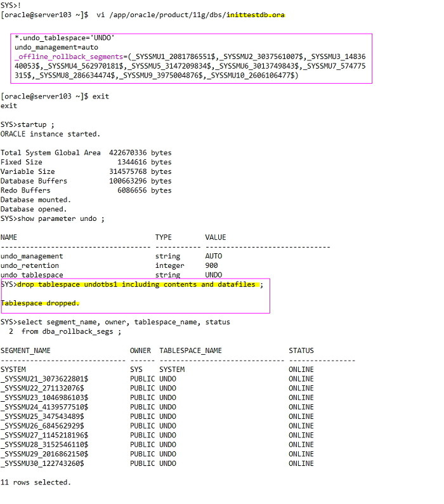The width and height of the screenshot is (444, 504).
Task: Select the *.undo_tablespace='UNDO' line
Action: tap(64, 38)
